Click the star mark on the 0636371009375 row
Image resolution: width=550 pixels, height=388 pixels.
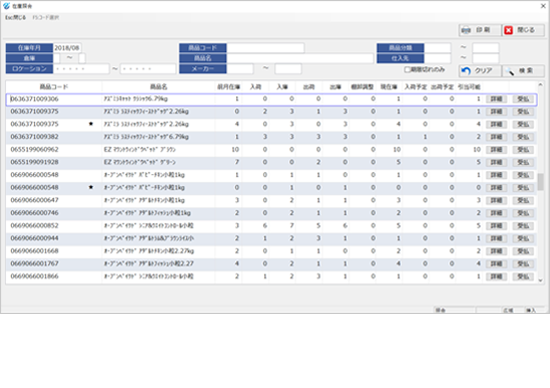[91, 124]
